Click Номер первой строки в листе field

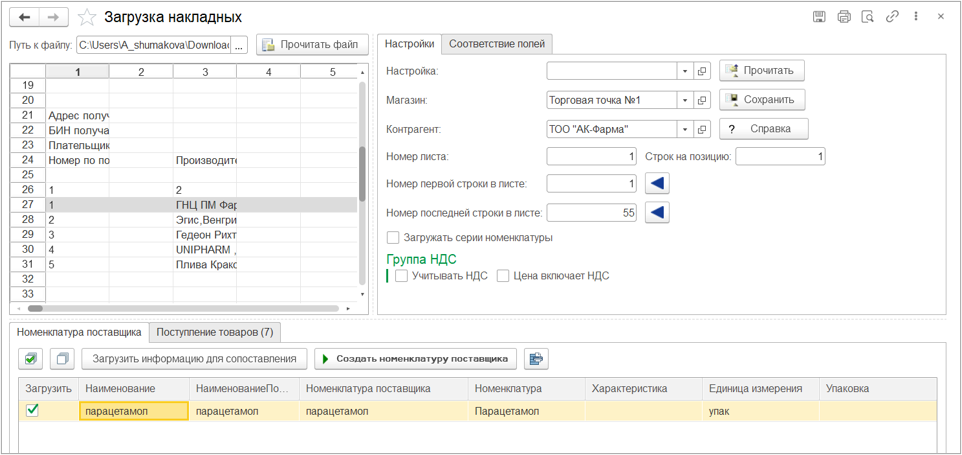[x=592, y=183]
